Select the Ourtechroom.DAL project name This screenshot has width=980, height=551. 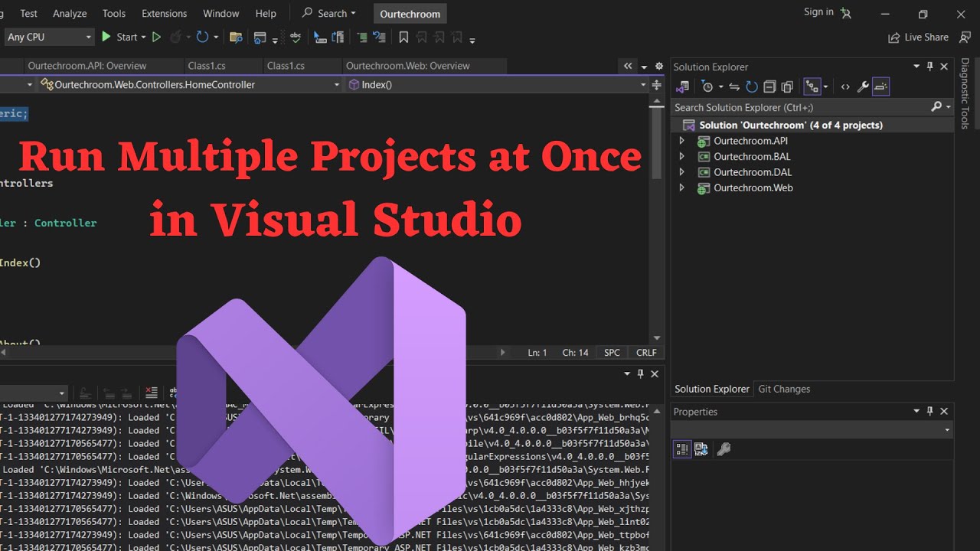pos(753,172)
